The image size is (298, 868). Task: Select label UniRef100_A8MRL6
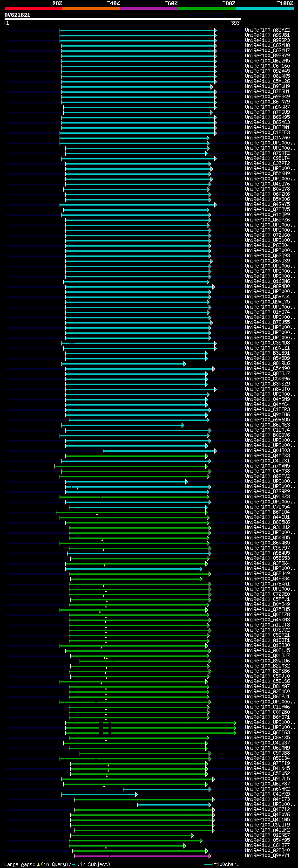tap(267, 363)
